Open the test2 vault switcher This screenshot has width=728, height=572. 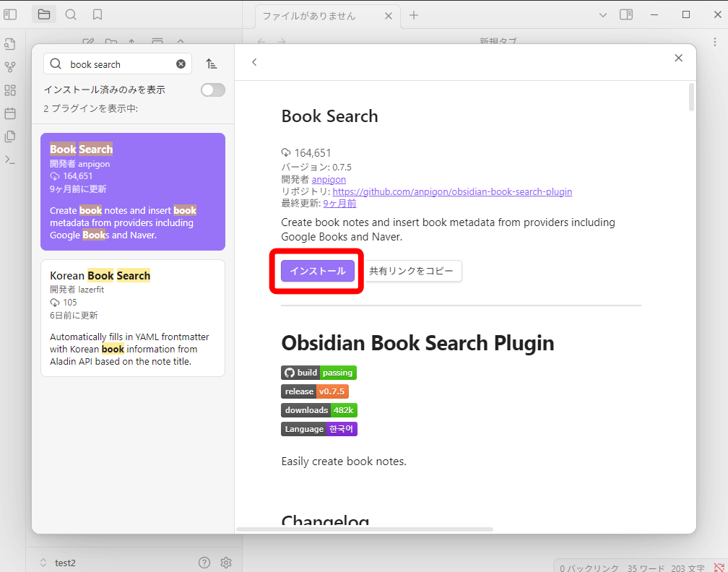pos(58,563)
